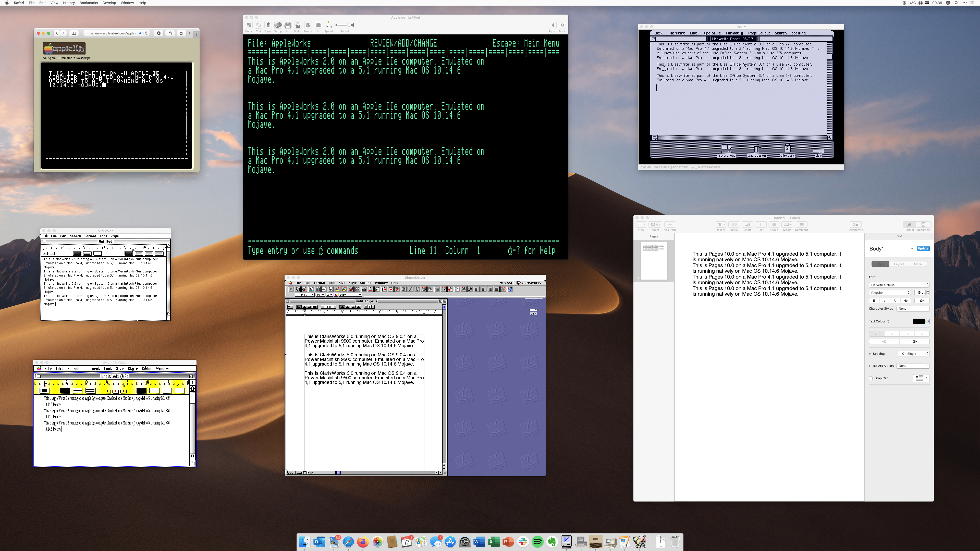Increase indent in Pages inspector
980x551 pixels.
point(915,342)
